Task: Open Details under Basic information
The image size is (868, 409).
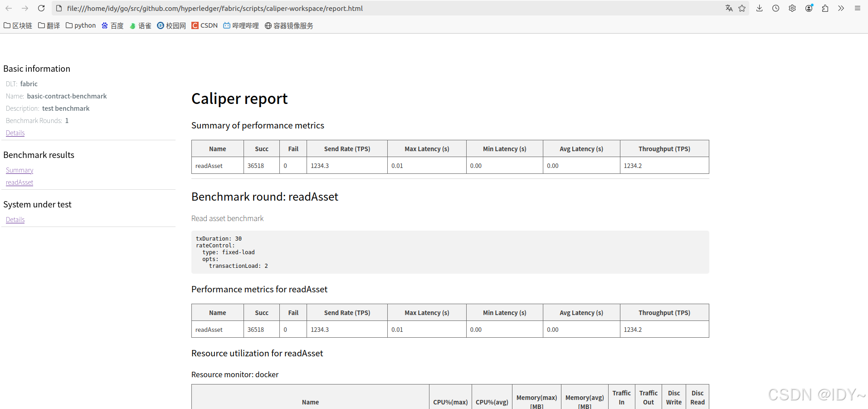Action: point(15,133)
